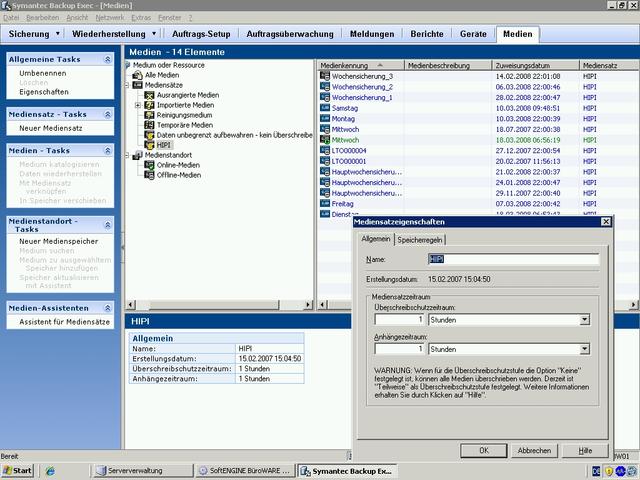Screen dimensions: 640x480
Task: Click the Temporäre Medien icon
Action: point(149,125)
